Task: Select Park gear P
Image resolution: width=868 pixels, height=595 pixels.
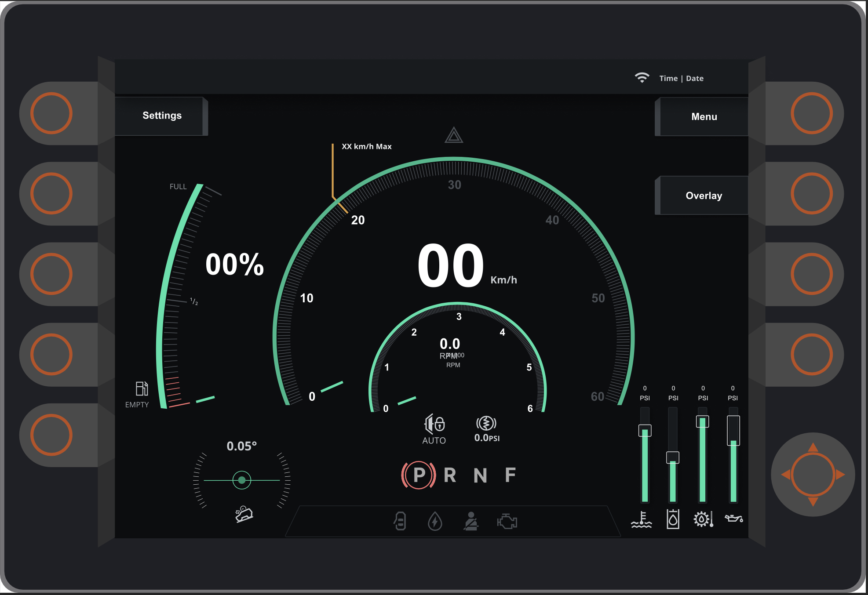Action: (419, 475)
